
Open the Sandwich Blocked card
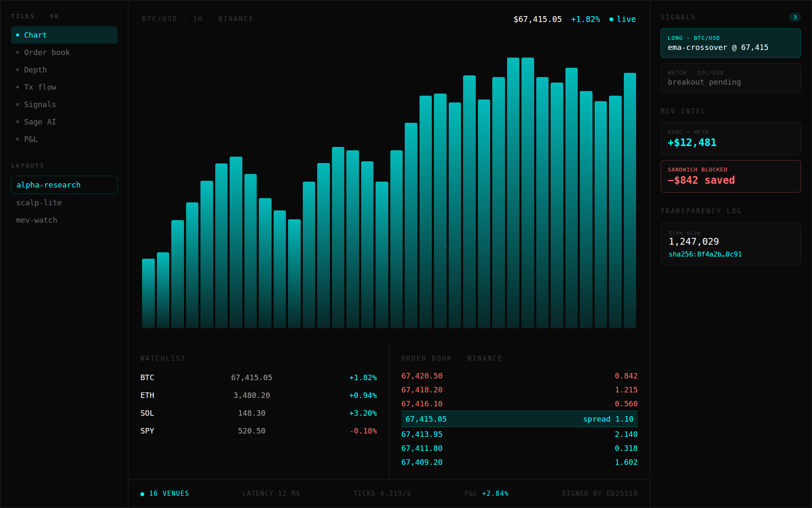730,176
